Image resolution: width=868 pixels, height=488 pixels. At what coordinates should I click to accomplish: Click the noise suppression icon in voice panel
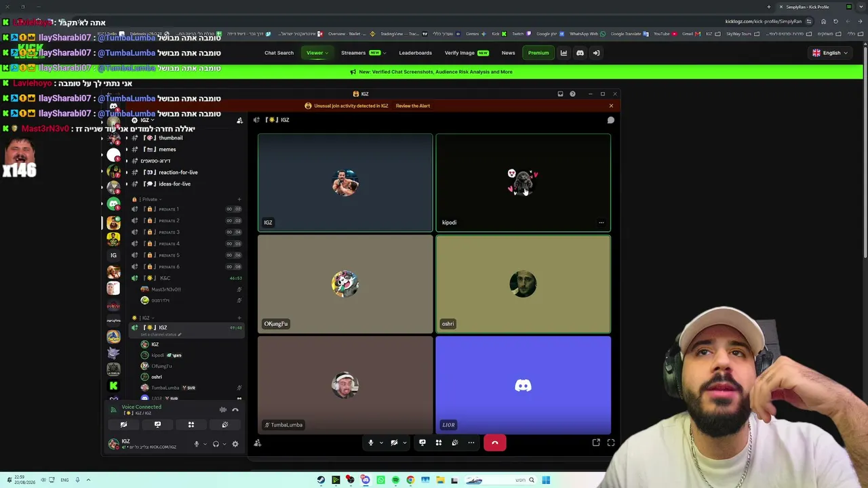coord(223,409)
